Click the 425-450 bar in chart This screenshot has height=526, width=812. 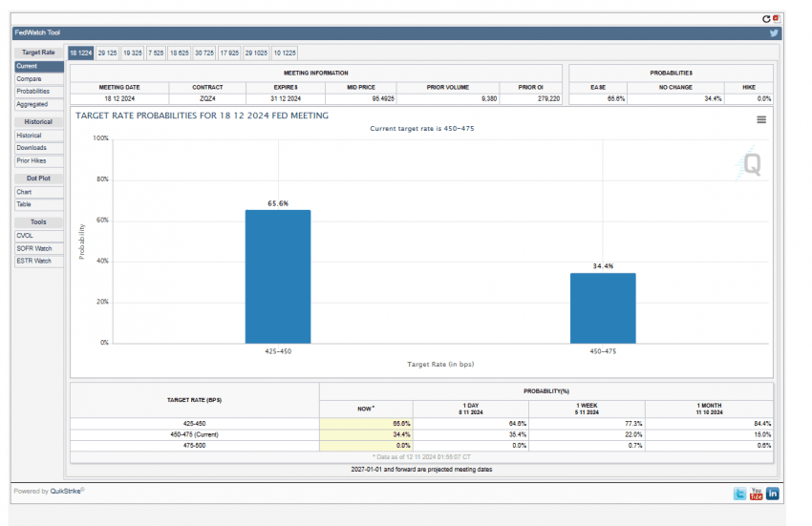coord(278,277)
